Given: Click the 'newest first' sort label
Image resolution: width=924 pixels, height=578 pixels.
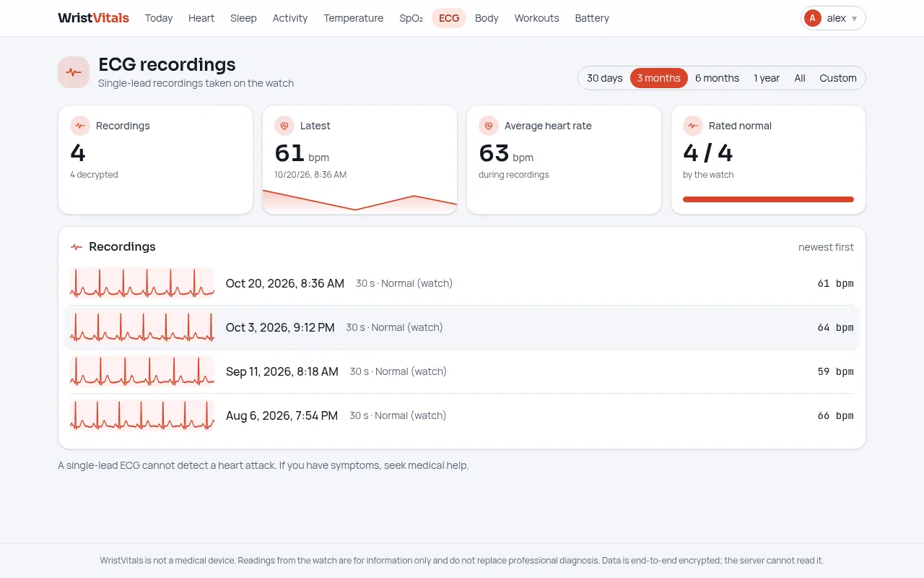Looking at the screenshot, I should coord(826,247).
